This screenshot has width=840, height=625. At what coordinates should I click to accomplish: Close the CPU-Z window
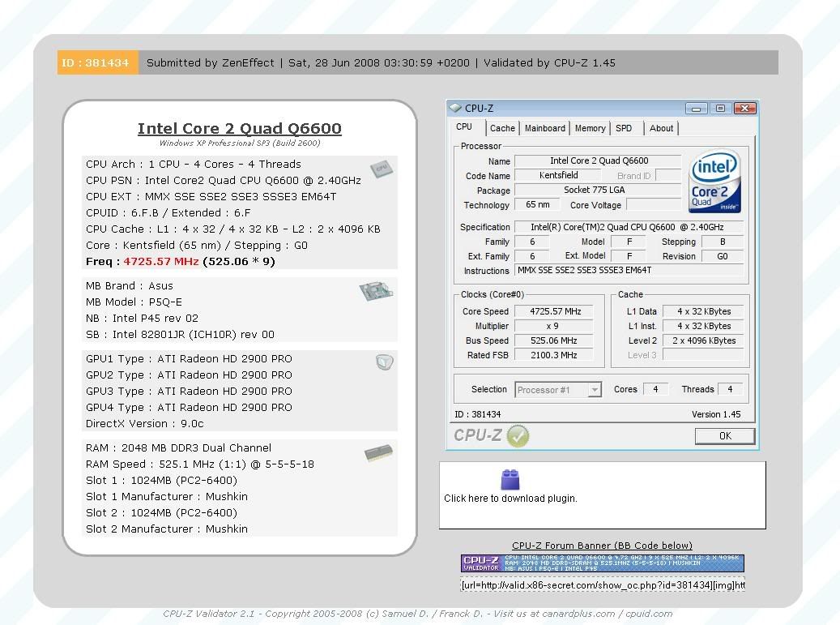coord(744,109)
